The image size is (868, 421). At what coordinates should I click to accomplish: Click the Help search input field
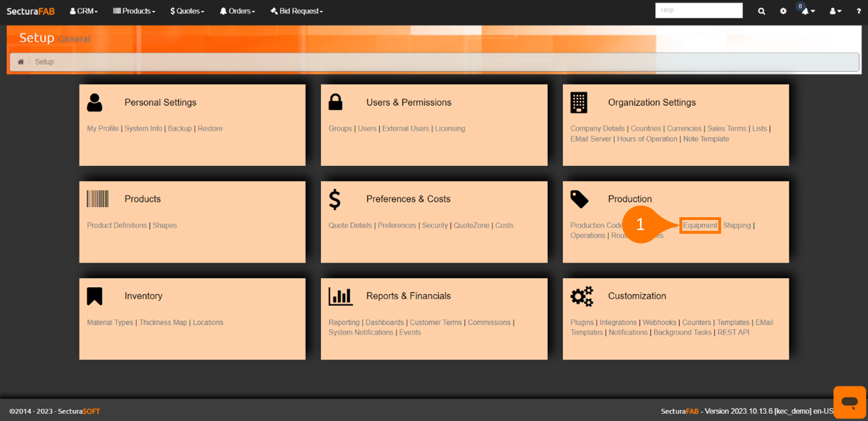(698, 11)
